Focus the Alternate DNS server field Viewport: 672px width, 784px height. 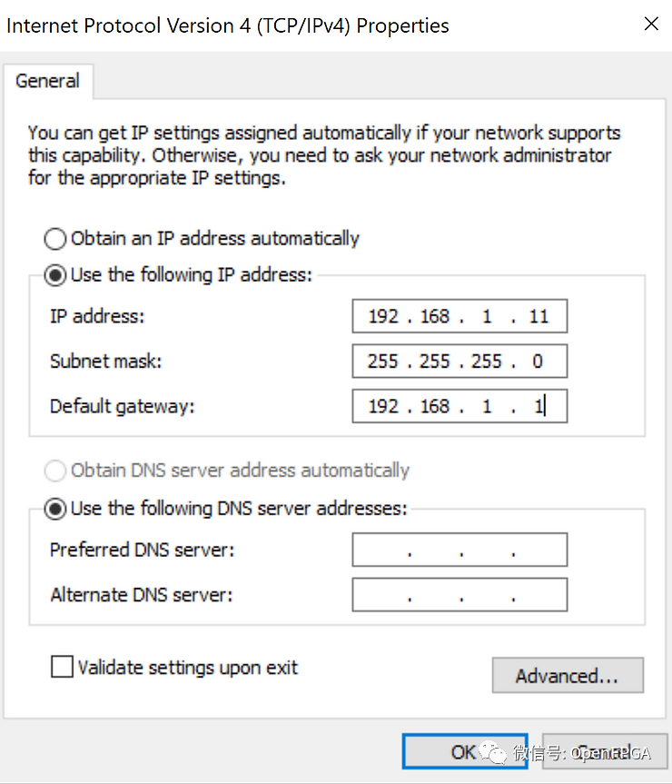459,594
